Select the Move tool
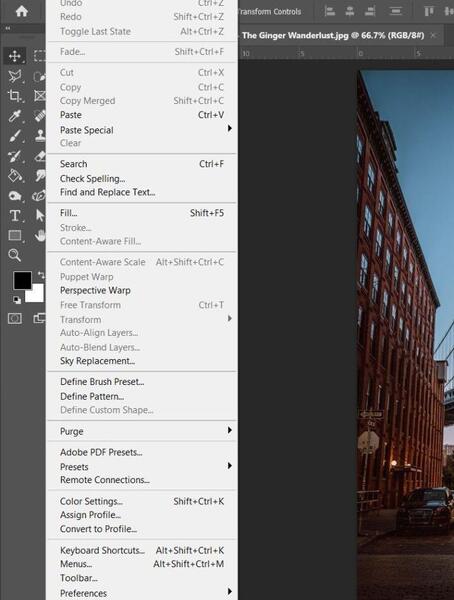Image resolution: width=454 pixels, height=600 pixels. click(15, 56)
